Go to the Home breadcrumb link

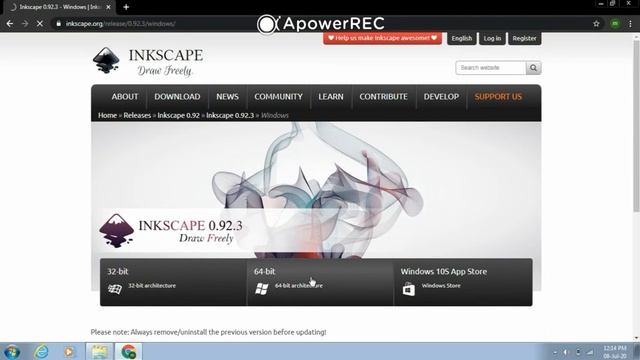[107, 116]
